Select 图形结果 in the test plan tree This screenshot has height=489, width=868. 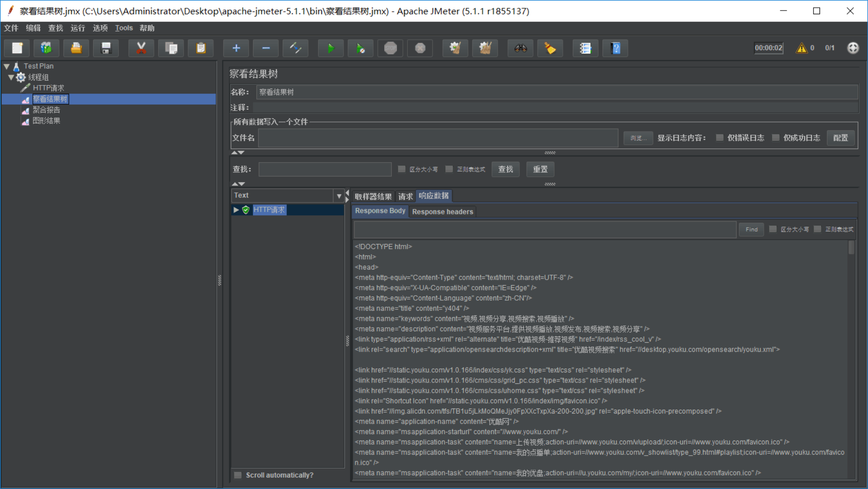(46, 121)
